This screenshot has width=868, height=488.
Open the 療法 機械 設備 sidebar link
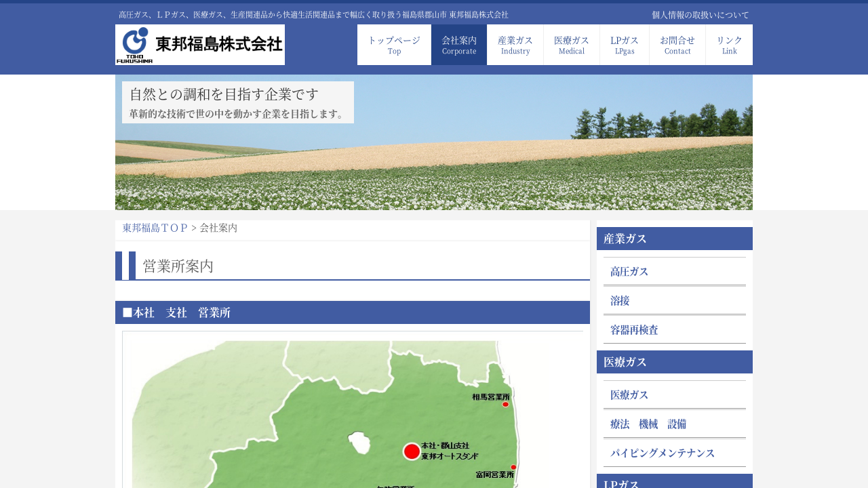point(648,424)
